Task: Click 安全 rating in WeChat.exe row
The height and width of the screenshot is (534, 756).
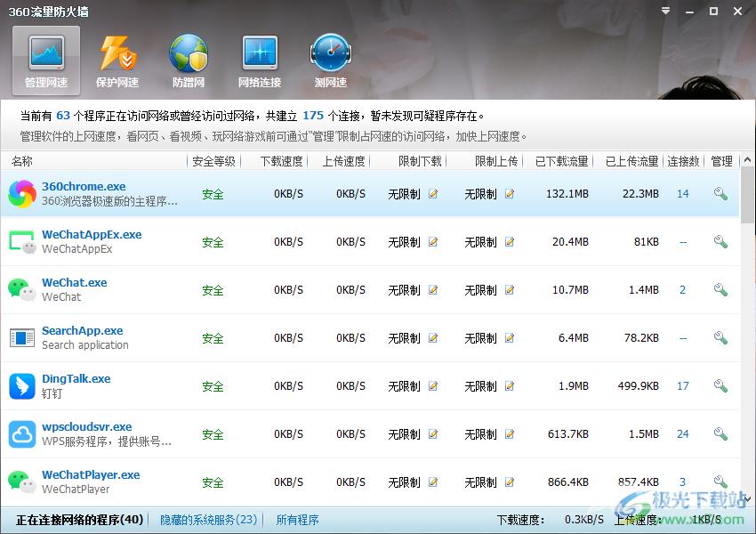Action: 213,290
